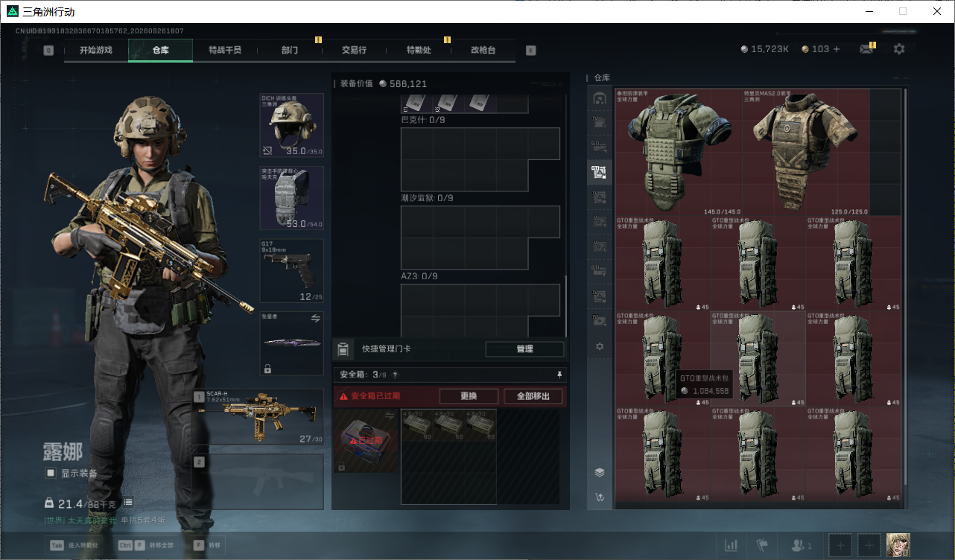Screen dimensions: 955x560
Task: Click the second empty team slot plus
Action: [x=869, y=546]
